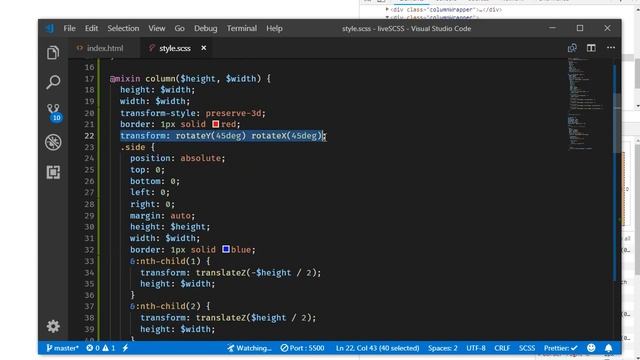Screen dimensions: 640x360
Task: Click the Prettier status item
Action: (x=560, y=348)
